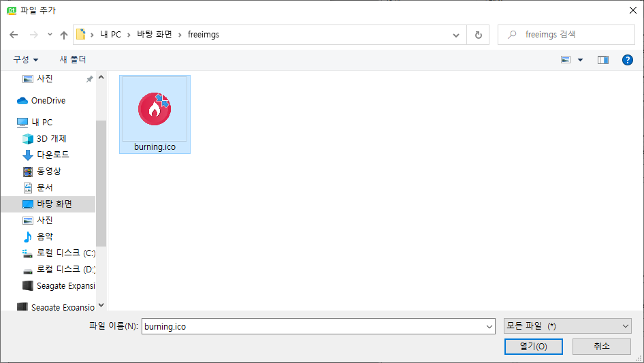Go back using the left arrow
644x363 pixels.
[14, 35]
